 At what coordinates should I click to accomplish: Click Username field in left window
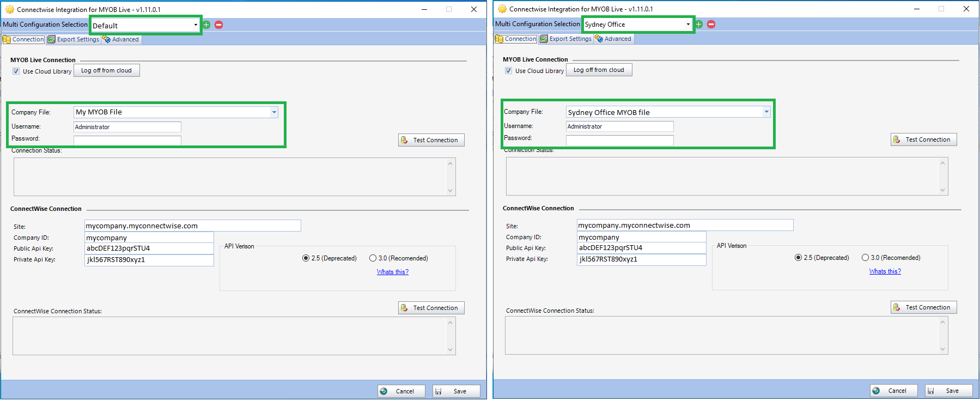click(127, 127)
